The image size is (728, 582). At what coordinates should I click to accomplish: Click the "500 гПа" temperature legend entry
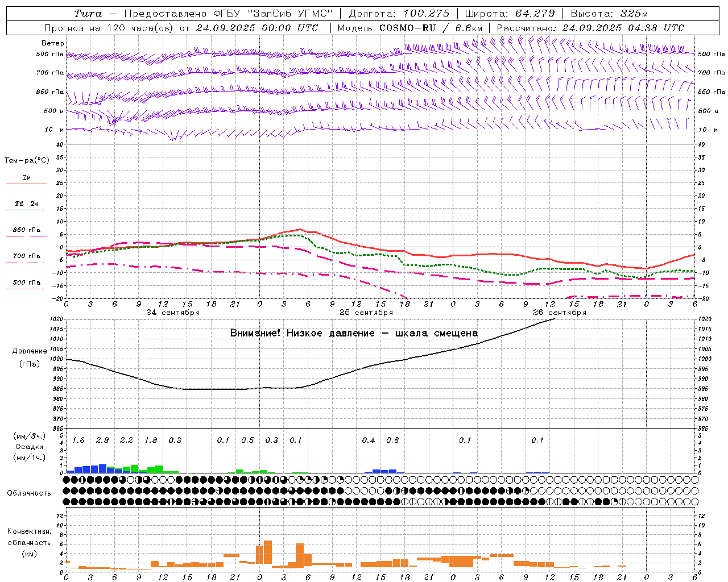(x=27, y=282)
